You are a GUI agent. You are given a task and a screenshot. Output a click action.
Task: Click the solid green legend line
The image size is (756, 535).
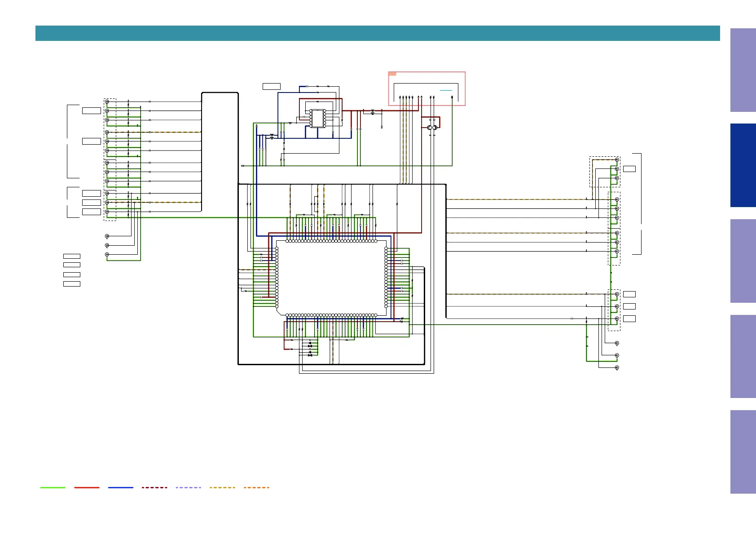(x=53, y=487)
